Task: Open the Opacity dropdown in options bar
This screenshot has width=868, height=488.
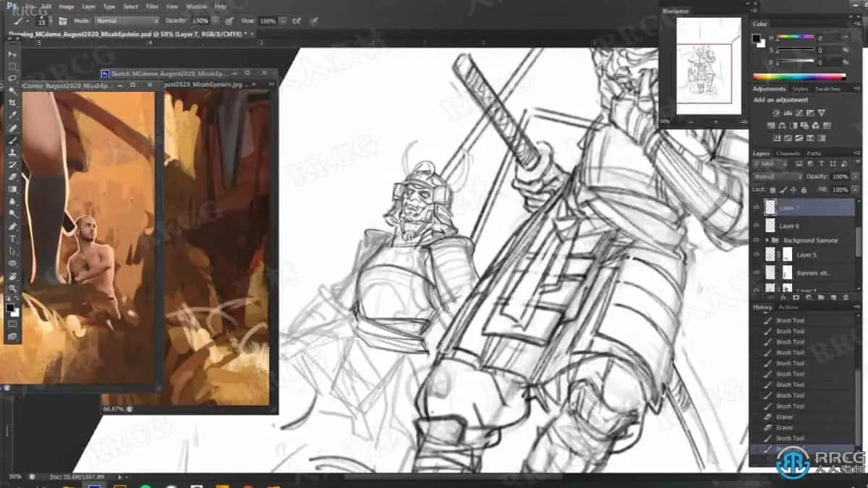Action: tap(216, 21)
